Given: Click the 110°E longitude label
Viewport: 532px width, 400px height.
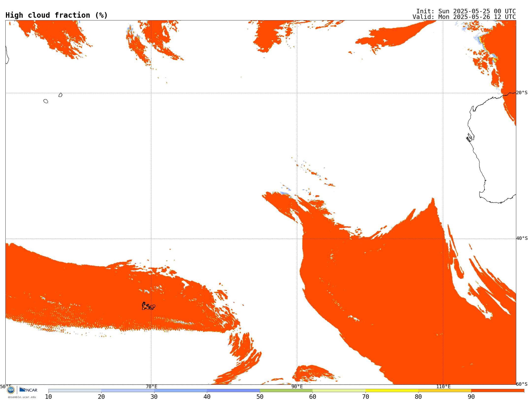Looking at the screenshot, I should click(x=443, y=387).
